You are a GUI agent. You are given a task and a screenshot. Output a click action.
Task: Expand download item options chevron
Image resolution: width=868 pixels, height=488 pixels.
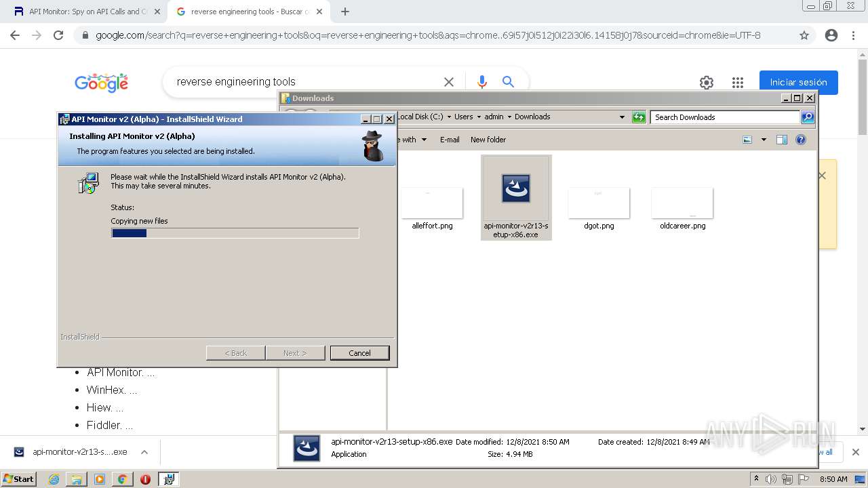click(x=144, y=452)
